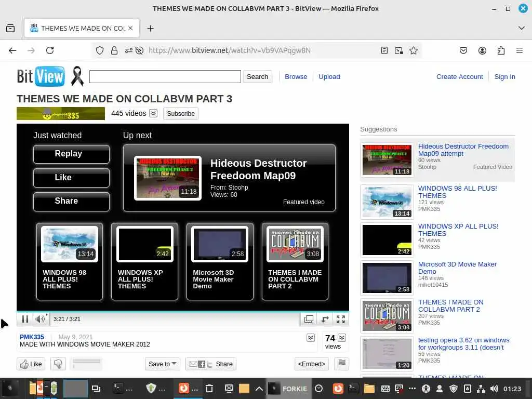Open the Pocket save icon
The image size is (532, 399).
(463, 50)
